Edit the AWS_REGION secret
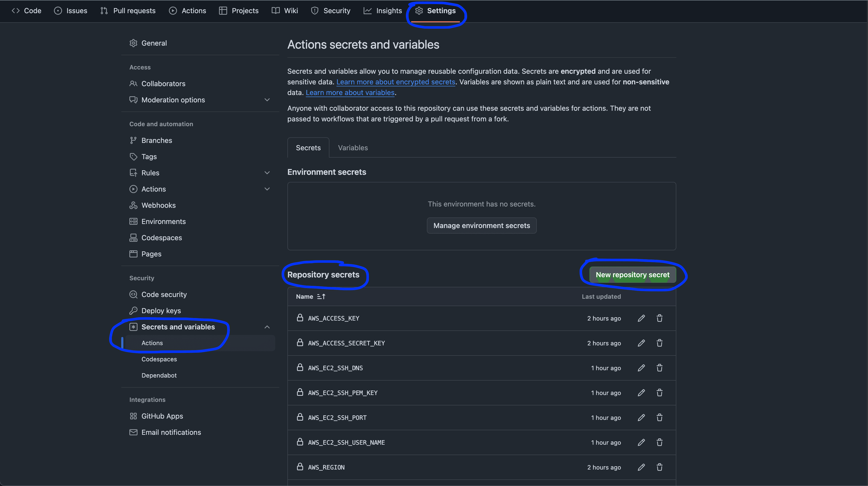868x486 pixels. click(641, 467)
